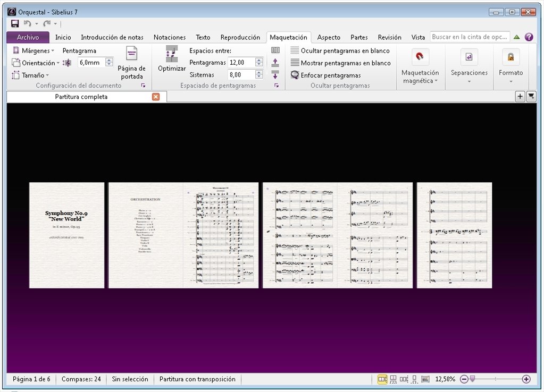The width and height of the screenshot is (544, 392).
Task: Redo the last undone action
Action: pyautogui.click(x=46, y=23)
